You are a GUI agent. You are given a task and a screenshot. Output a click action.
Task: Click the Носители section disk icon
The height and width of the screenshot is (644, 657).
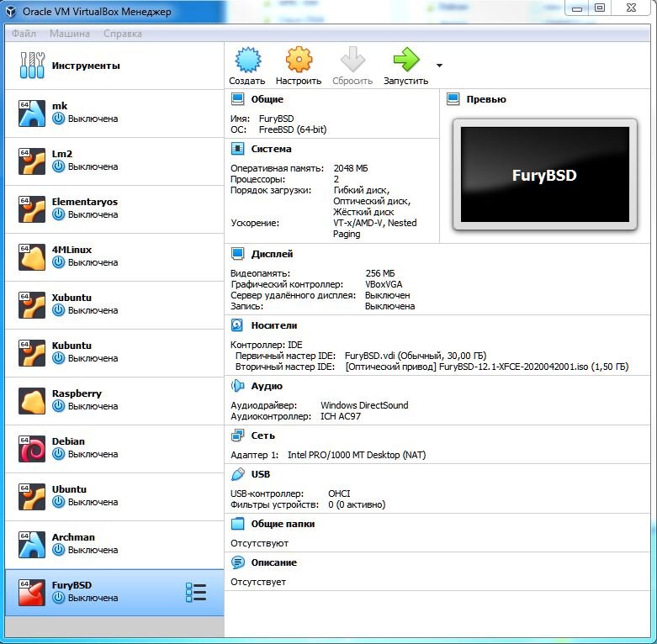pos(237,325)
